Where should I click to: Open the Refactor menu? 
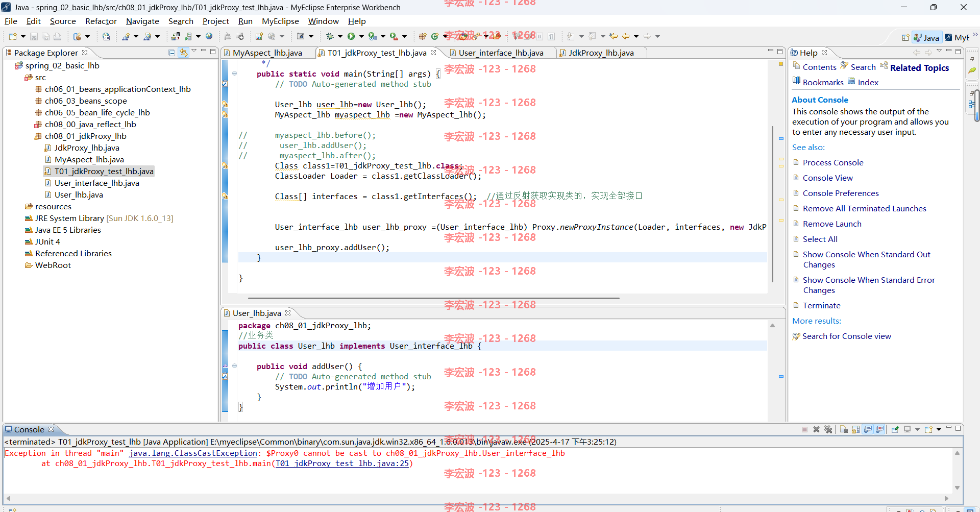[x=101, y=21]
